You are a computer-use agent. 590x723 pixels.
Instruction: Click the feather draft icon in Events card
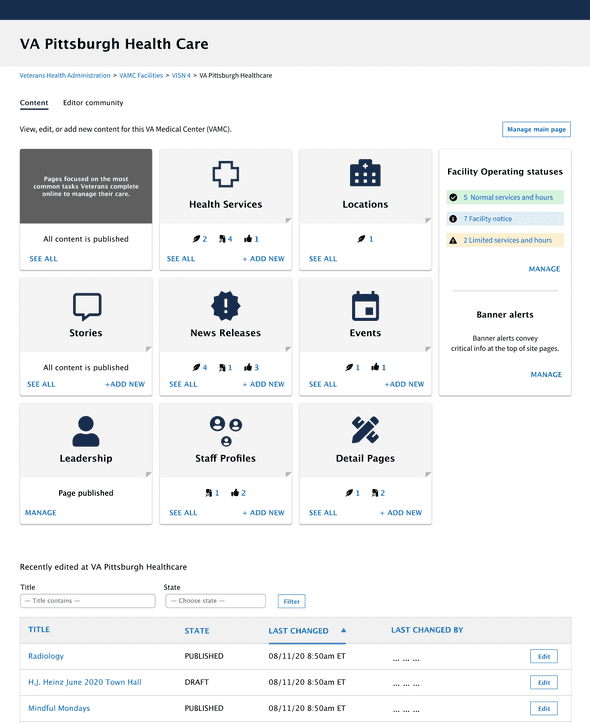coord(349,367)
